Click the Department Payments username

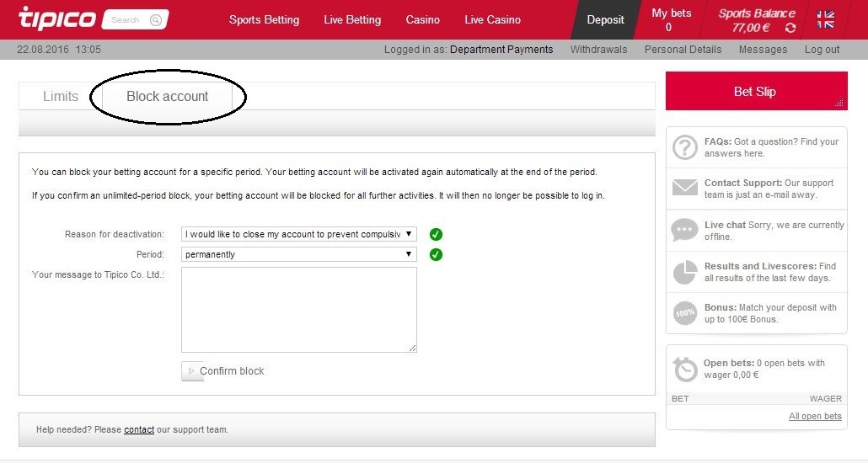pyautogui.click(x=501, y=49)
